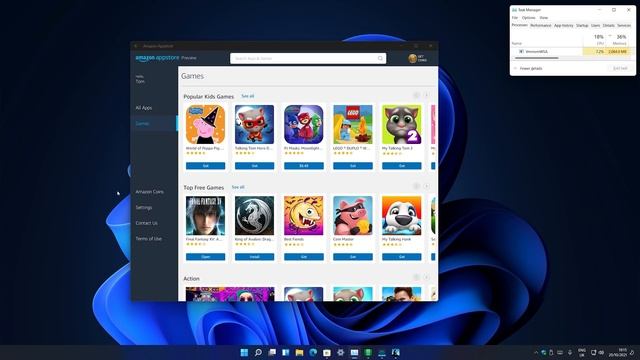640x360 pixels.
Task: Click Task Manager horizontal scrollbar
Action: point(536,58)
